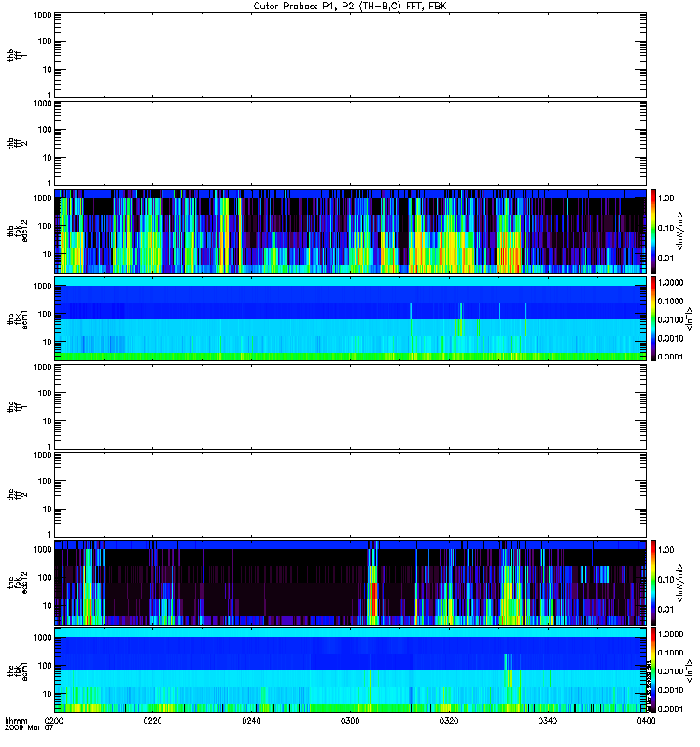Click the '0.01' tick on thc edc12 color bar
This screenshot has width=700, height=747.
pyautogui.click(x=665, y=610)
